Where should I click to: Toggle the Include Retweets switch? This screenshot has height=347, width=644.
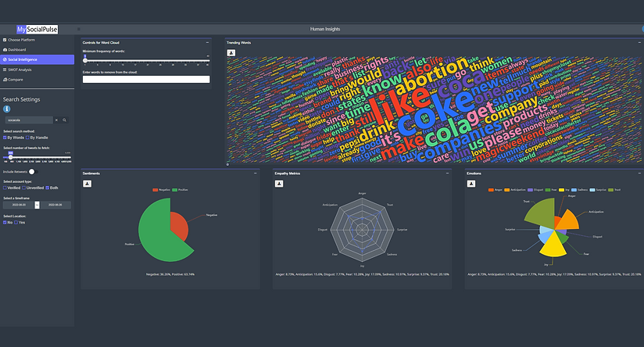click(33, 172)
